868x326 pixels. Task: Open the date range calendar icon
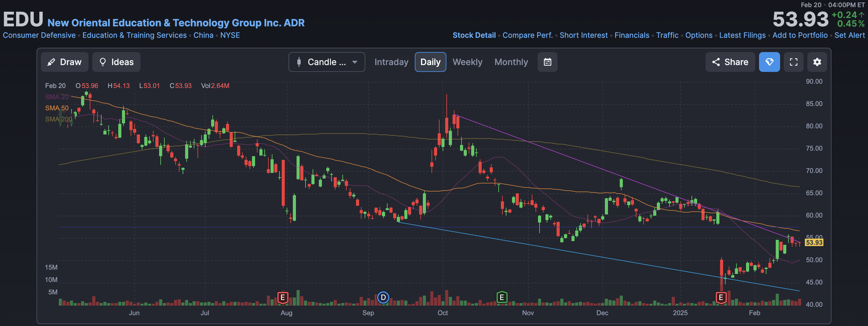[x=548, y=62]
